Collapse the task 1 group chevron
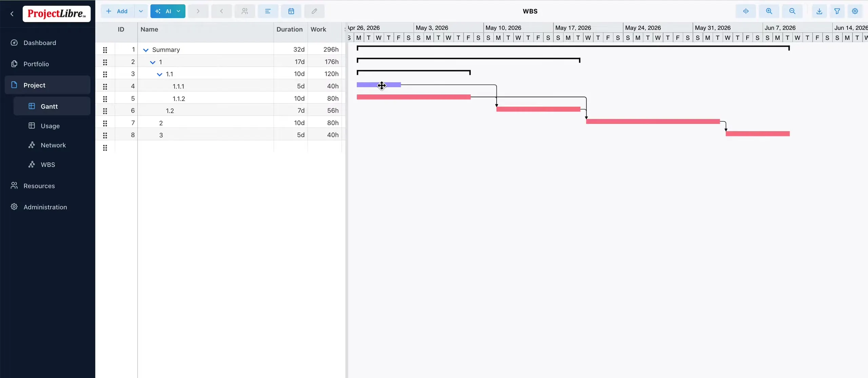The width and height of the screenshot is (868, 378). pos(153,62)
